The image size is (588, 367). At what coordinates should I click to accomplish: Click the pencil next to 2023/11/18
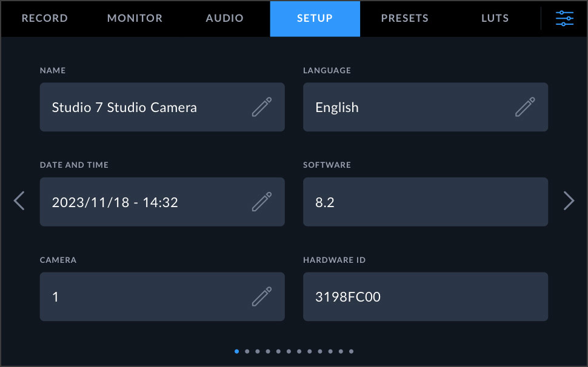tap(262, 202)
